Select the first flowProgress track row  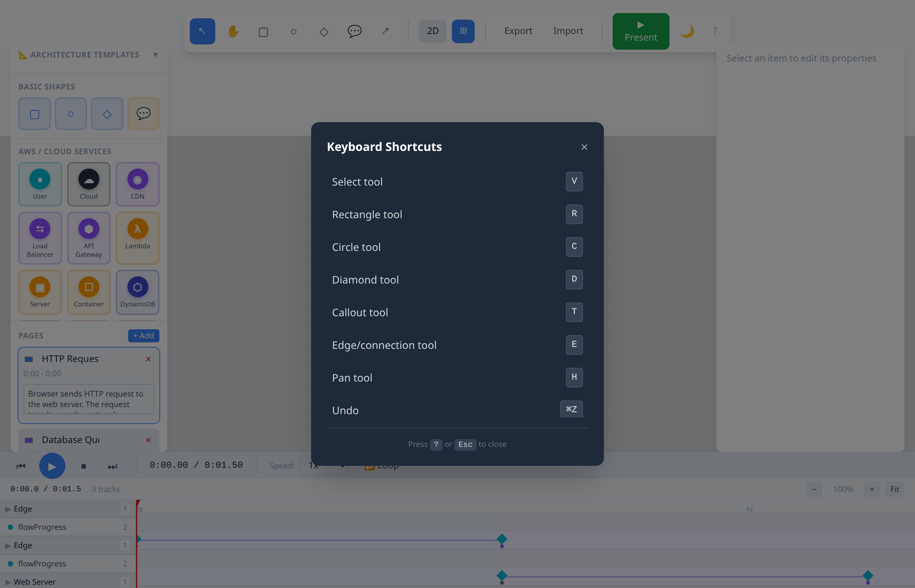coord(68,527)
